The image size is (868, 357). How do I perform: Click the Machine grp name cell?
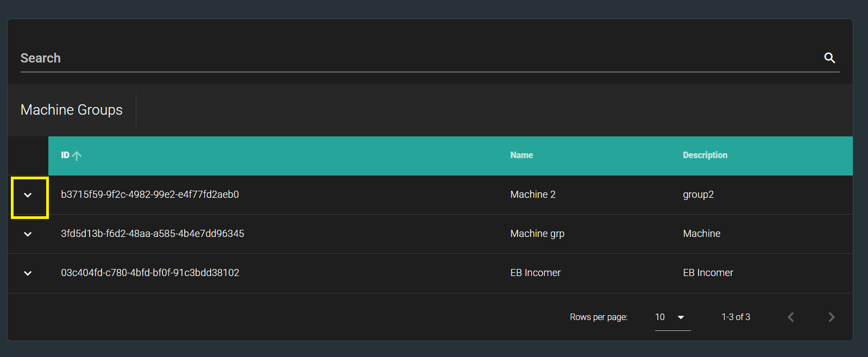click(x=537, y=234)
